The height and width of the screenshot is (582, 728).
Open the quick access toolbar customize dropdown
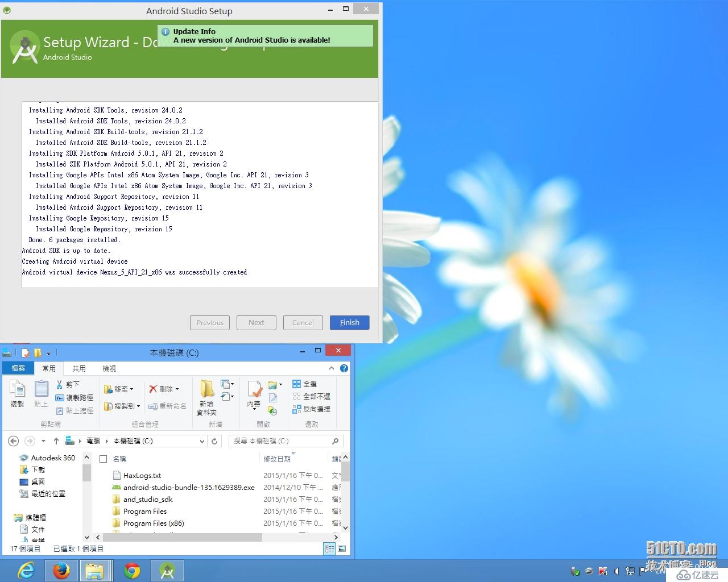click(48, 354)
